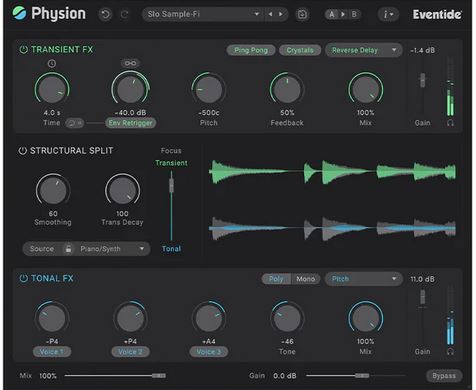Toggle the small switch beside Time
This screenshot has width=476, height=390.
pyautogui.click(x=74, y=123)
